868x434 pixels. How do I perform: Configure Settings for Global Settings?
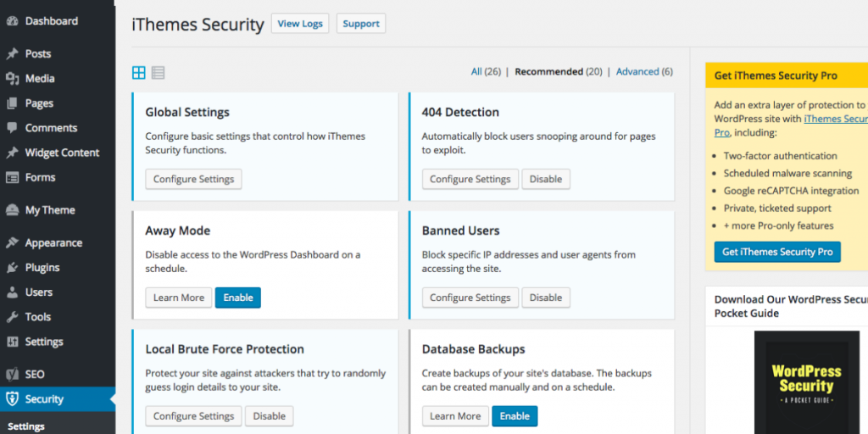[194, 180]
